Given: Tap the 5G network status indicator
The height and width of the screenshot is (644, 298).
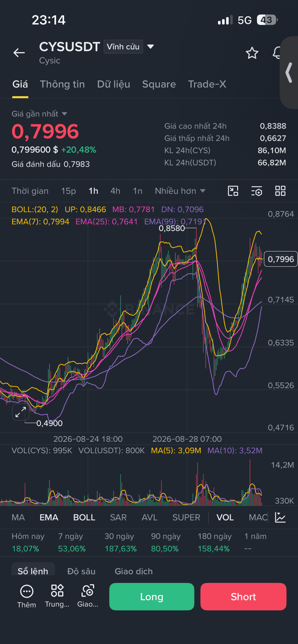Looking at the screenshot, I should coord(245,20).
